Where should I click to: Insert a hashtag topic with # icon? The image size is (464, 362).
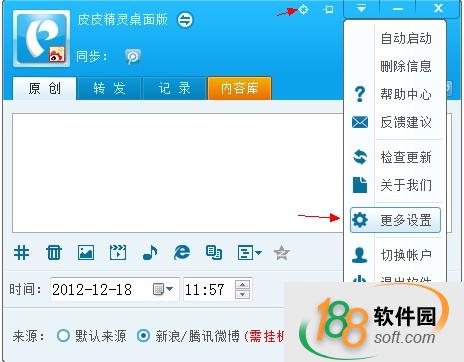tap(22, 252)
